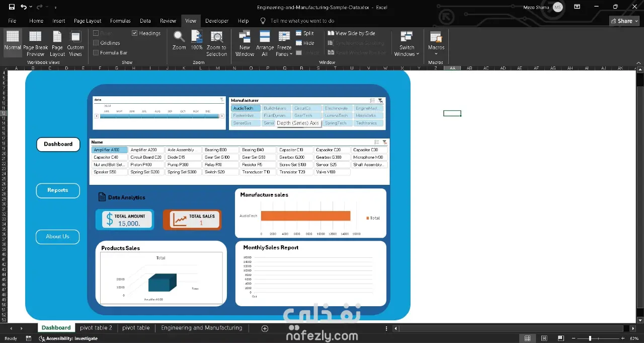Enable the Gridlines checkbox
Viewport: 644px width, 343px height.
[96, 43]
